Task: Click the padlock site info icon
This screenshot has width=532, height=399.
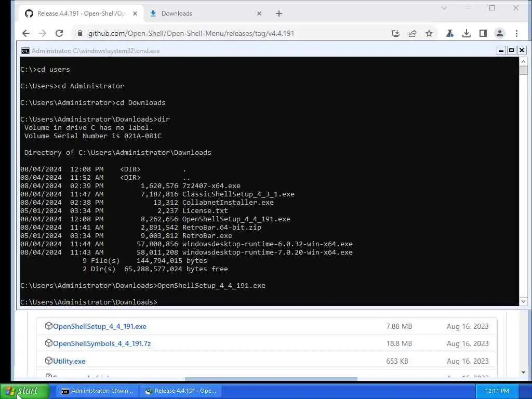Action: point(79,33)
